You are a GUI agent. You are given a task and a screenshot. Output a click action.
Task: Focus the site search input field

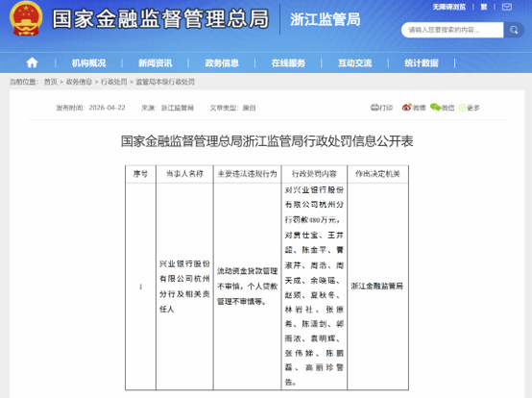(x=452, y=30)
